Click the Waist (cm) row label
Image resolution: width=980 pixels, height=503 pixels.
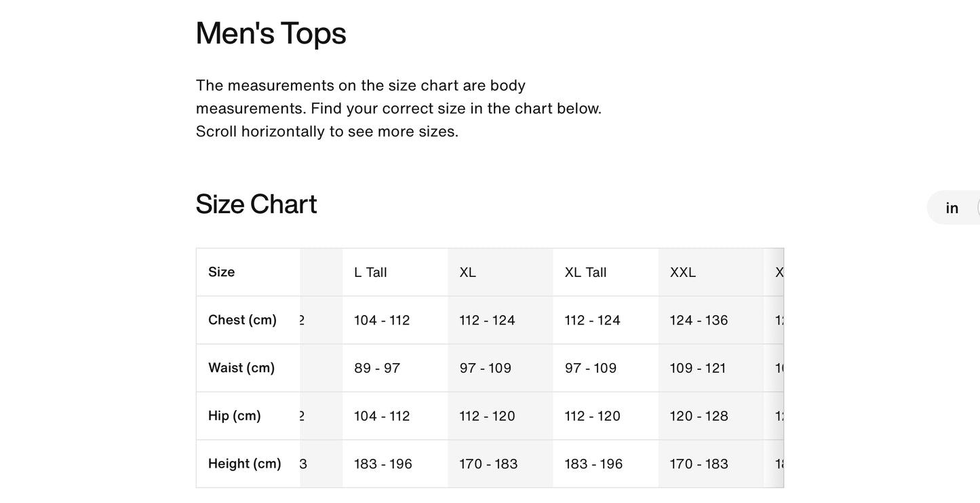tap(241, 368)
